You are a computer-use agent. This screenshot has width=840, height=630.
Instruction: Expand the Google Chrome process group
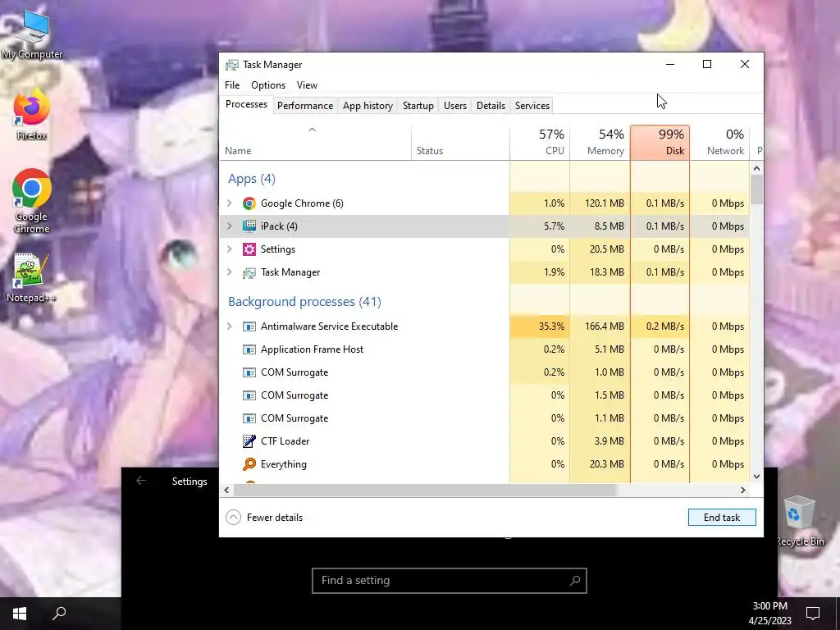[230, 203]
